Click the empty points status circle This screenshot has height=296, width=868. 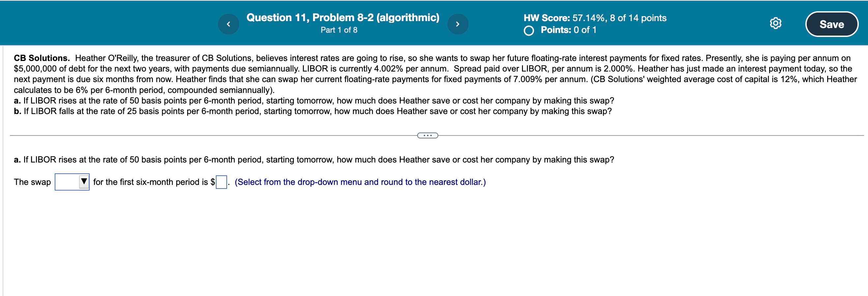tap(529, 31)
